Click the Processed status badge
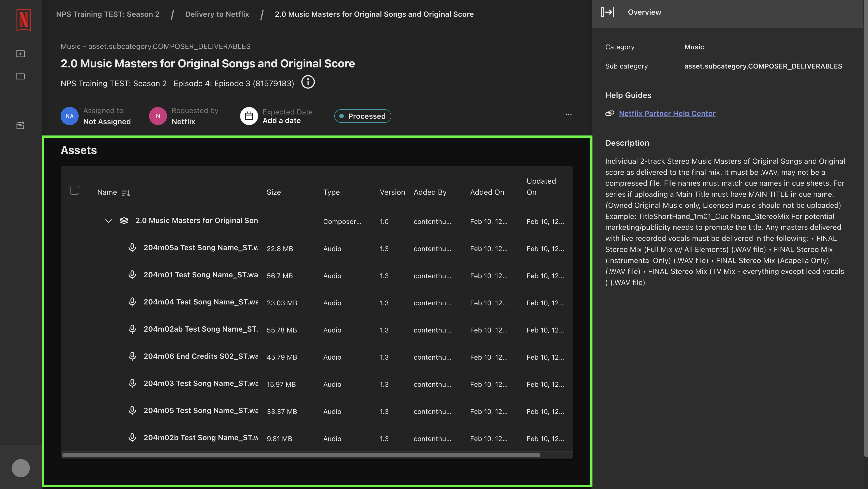Viewport: 868px width, 489px height. pyautogui.click(x=362, y=116)
